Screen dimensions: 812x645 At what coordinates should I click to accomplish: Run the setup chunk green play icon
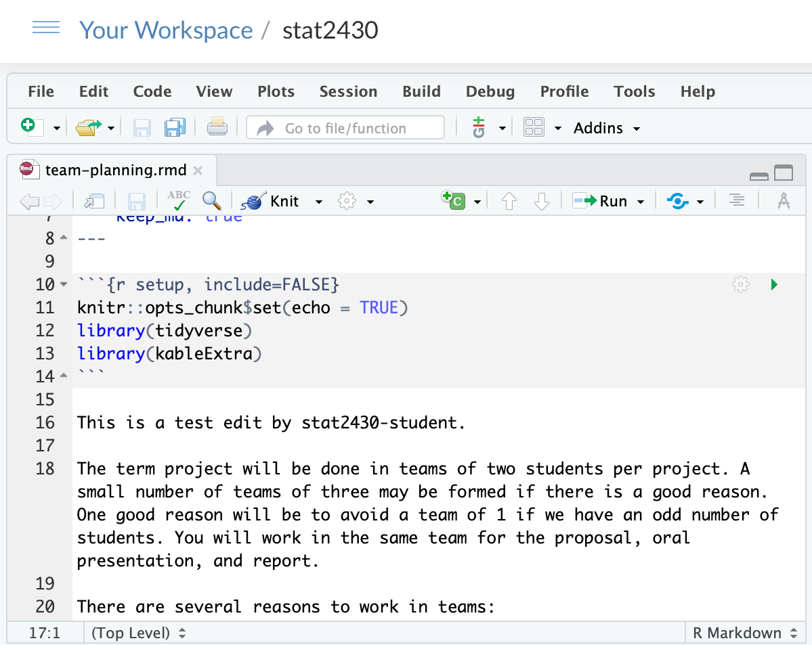point(774,284)
